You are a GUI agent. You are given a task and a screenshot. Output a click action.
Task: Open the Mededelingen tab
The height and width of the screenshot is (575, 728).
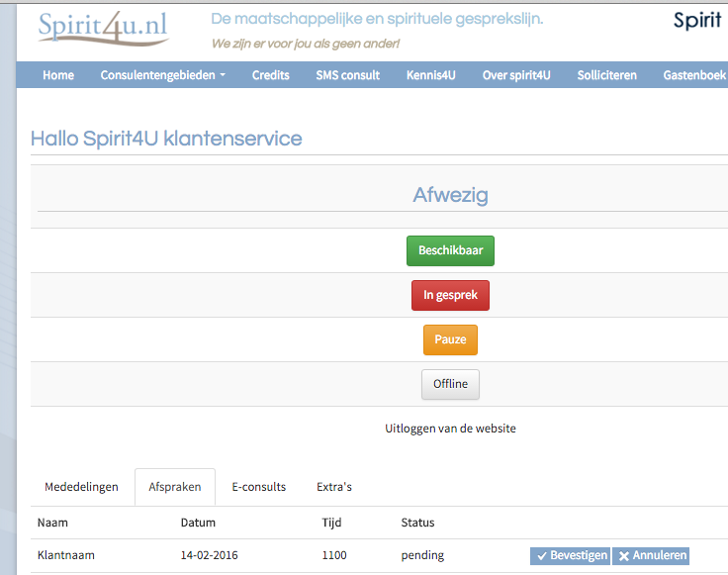coord(81,487)
